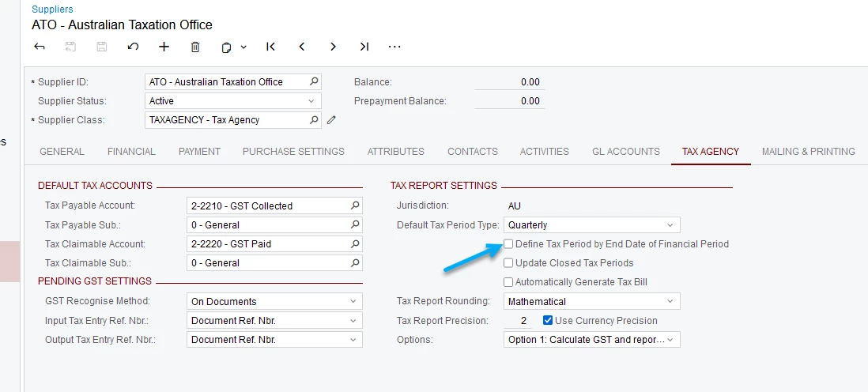Go to the next record
The image size is (868, 392).
pyautogui.click(x=333, y=47)
